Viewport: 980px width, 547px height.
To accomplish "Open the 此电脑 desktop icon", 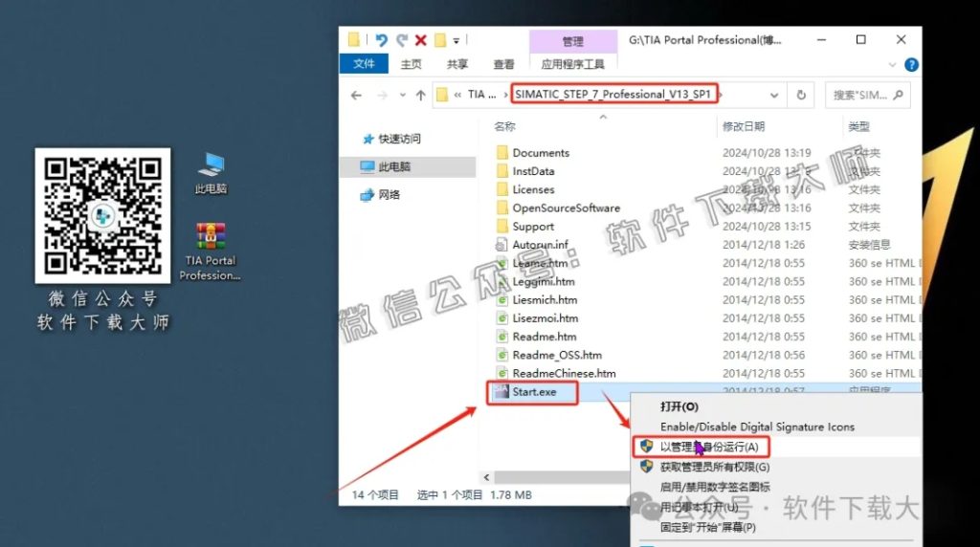I will coord(211,174).
